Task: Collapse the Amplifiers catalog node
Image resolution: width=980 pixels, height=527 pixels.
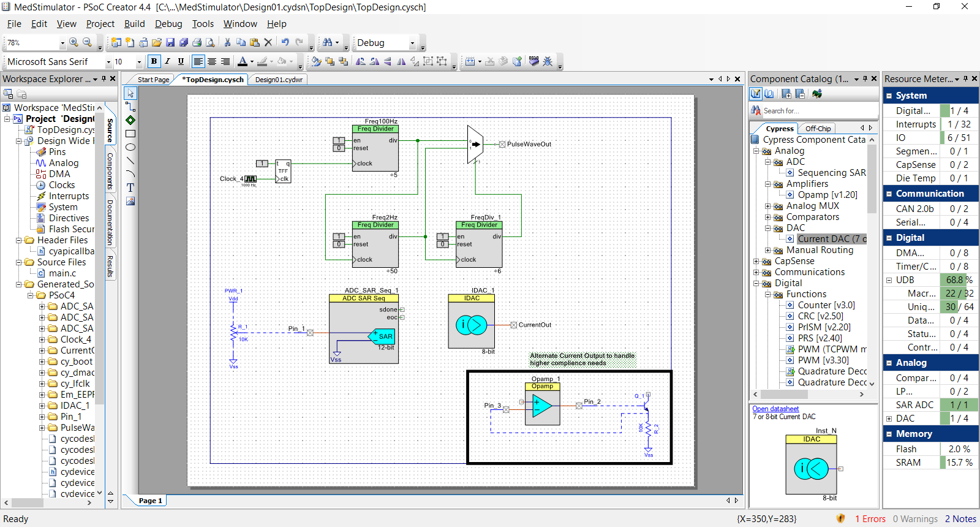Action: click(767, 184)
